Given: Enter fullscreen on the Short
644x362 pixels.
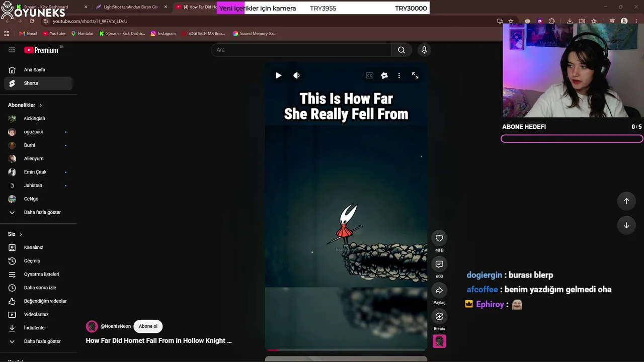Looking at the screenshot, I should click(x=415, y=75).
